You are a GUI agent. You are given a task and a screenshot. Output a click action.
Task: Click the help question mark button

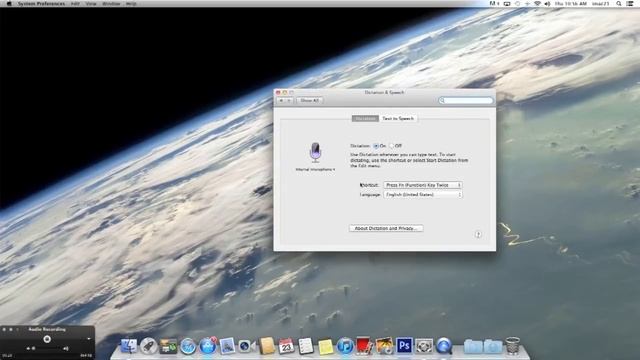(478, 234)
